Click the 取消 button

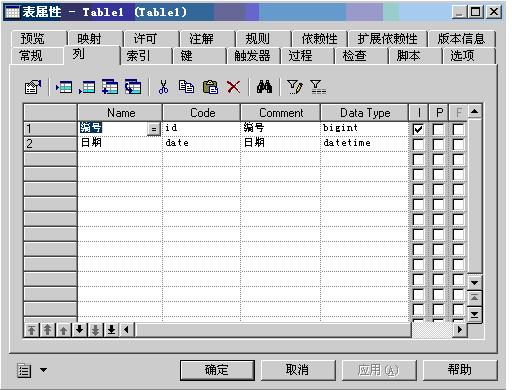click(x=298, y=370)
